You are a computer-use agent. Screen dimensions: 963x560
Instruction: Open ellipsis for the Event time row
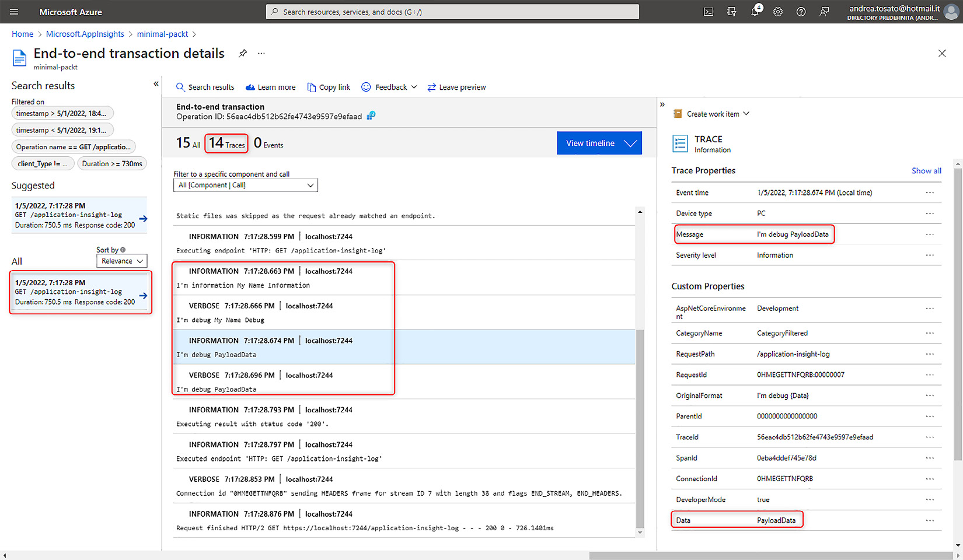pyautogui.click(x=930, y=192)
